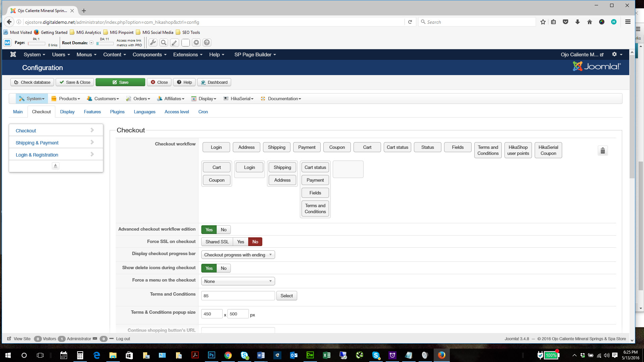Switch to the Plugins tab
644x362 pixels.
click(x=117, y=112)
